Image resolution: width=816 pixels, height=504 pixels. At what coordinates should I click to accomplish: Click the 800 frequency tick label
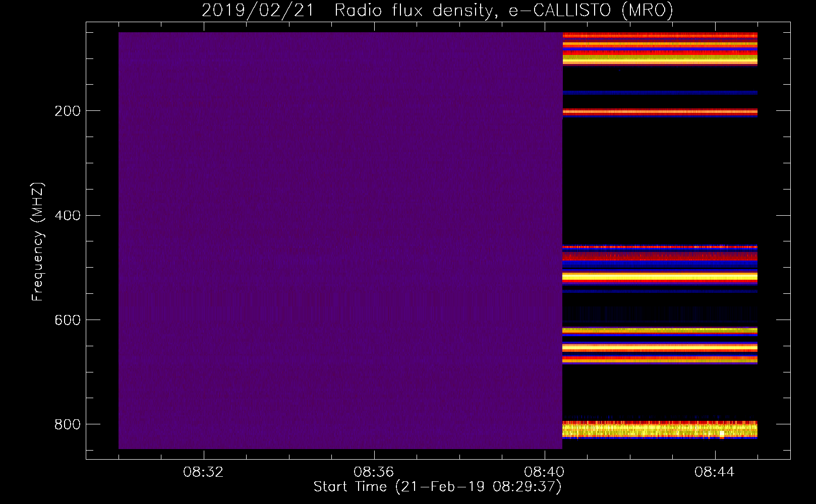(68, 424)
